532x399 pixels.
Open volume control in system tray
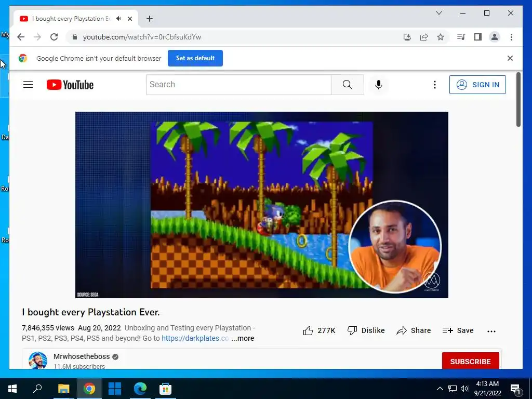coord(464,389)
